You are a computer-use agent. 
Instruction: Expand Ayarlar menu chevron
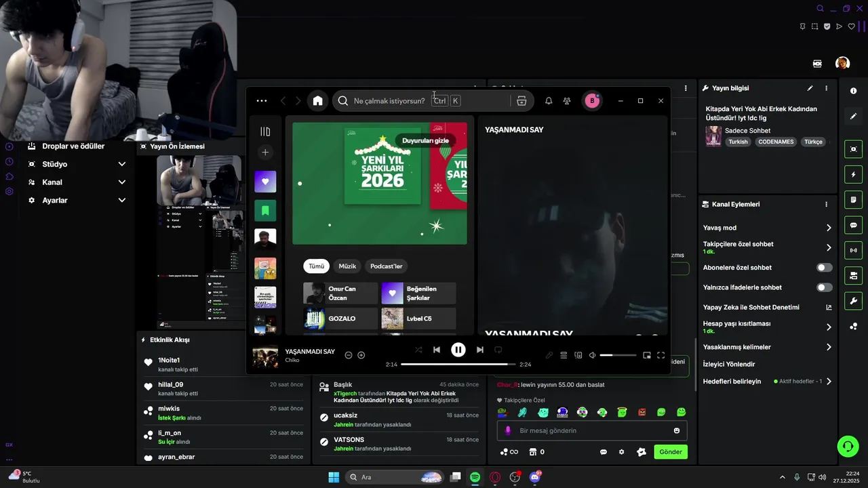point(122,201)
